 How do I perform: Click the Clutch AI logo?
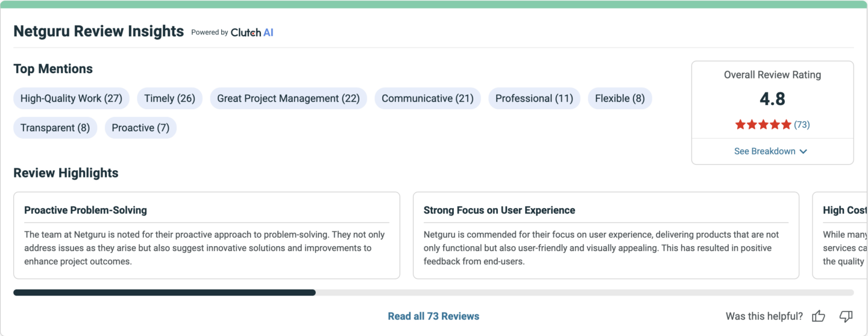click(252, 33)
